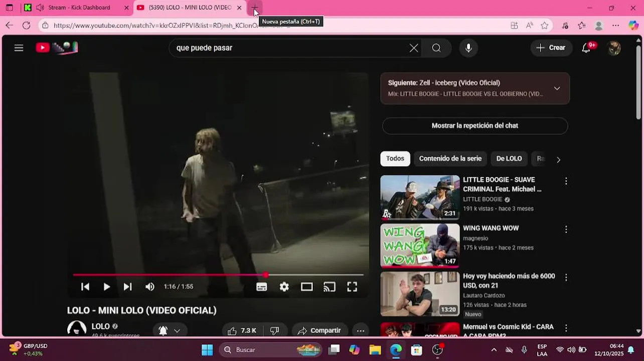644x361 pixels.
Task: Open GBP/USD widget on taskbar
Action: click(x=29, y=349)
